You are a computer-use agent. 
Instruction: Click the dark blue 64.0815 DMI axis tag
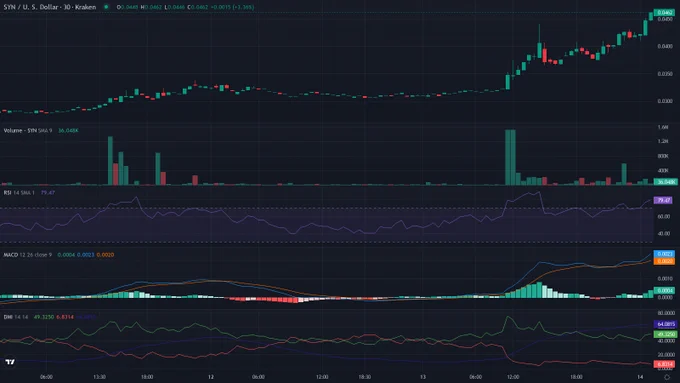(x=665, y=324)
